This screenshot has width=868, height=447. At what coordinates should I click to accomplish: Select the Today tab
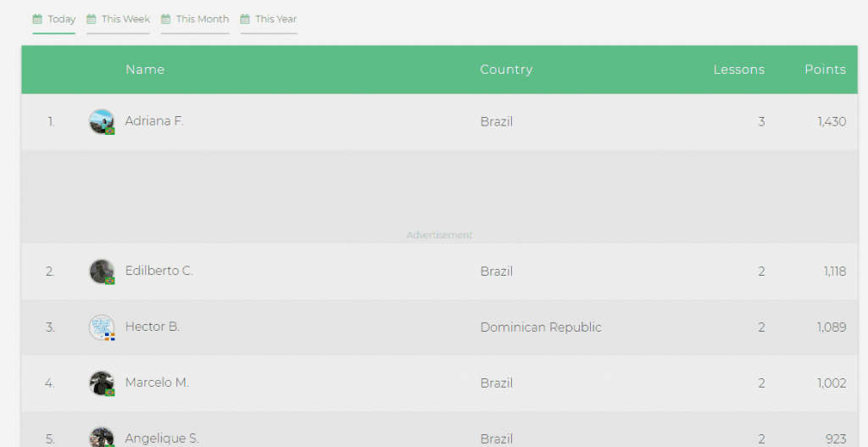[x=53, y=20]
